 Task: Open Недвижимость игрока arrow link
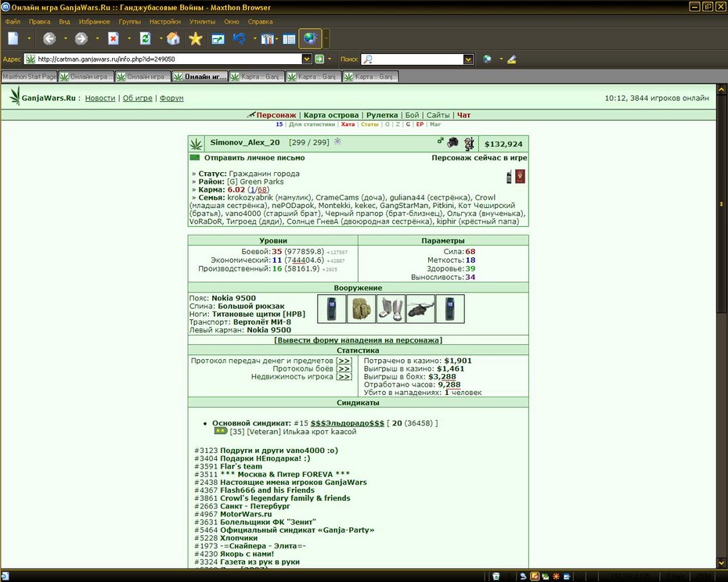pyautogui.click(x=344, y=376)
